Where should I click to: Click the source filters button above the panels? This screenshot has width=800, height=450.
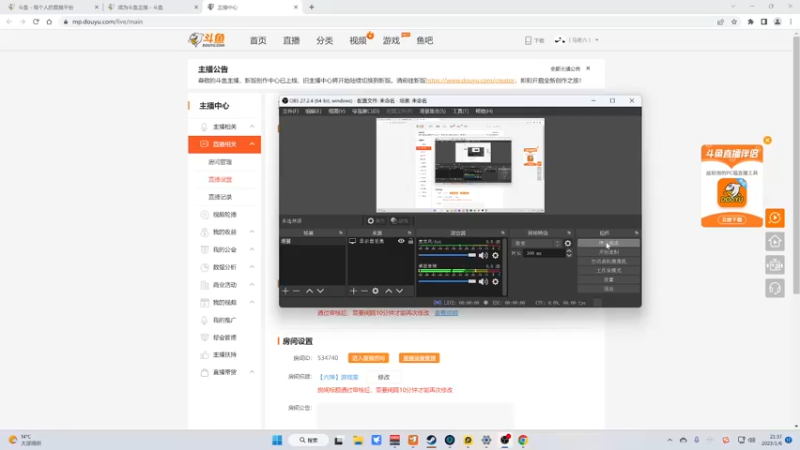[x=400, y=221]
